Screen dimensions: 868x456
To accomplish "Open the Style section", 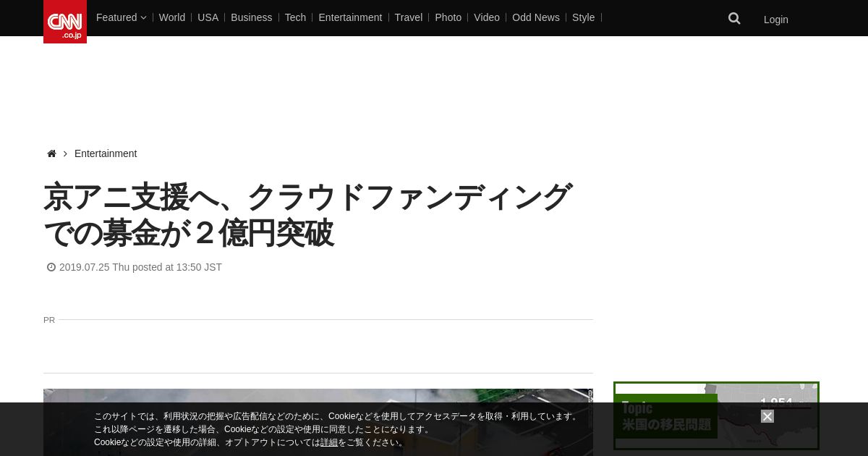I will 583,17.
